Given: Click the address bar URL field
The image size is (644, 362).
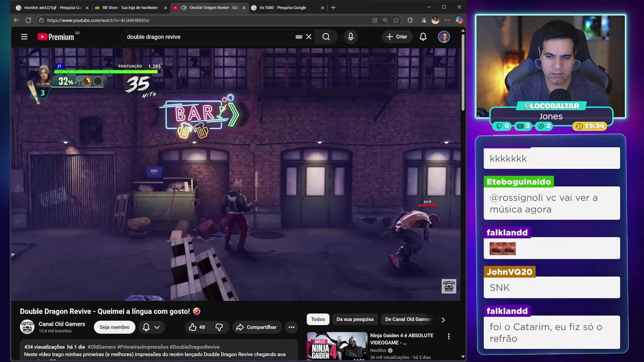Looking at the screenshot, I should pyautogui.click(x=201, y=20).
